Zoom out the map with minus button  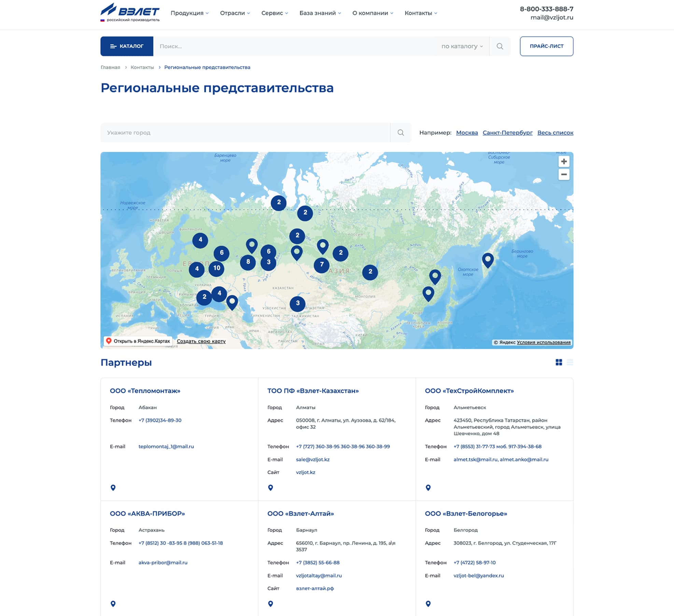click(x=564, y=174)
